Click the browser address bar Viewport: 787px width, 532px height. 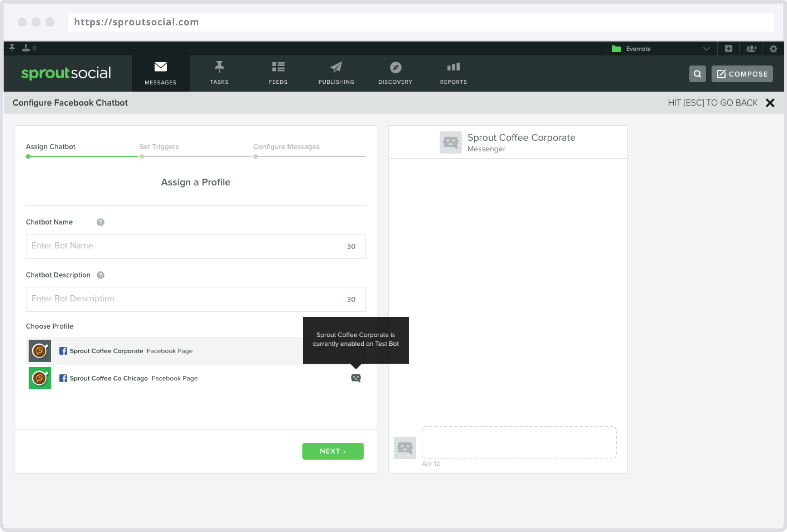[x=421, y=22]
